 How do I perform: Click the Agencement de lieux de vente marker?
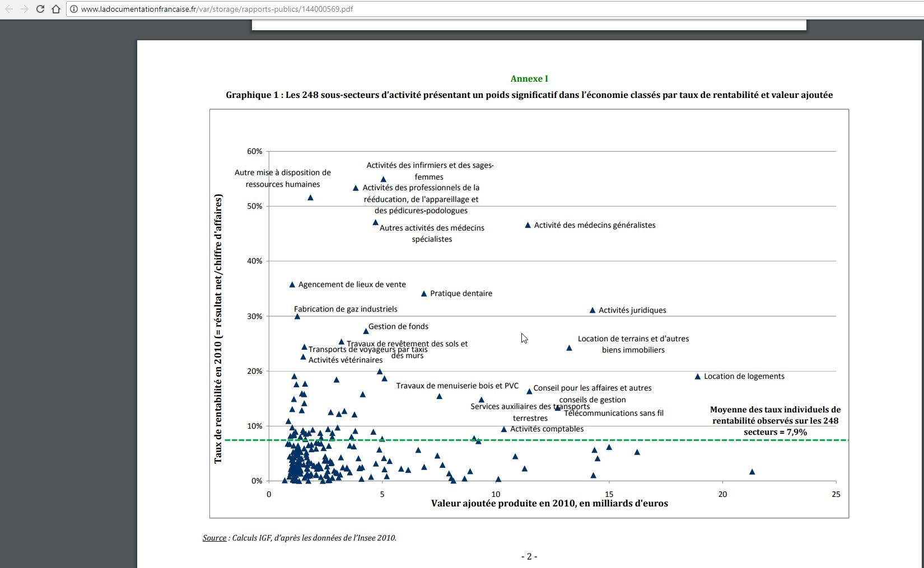pyautogui.click(x=292, y=285)
